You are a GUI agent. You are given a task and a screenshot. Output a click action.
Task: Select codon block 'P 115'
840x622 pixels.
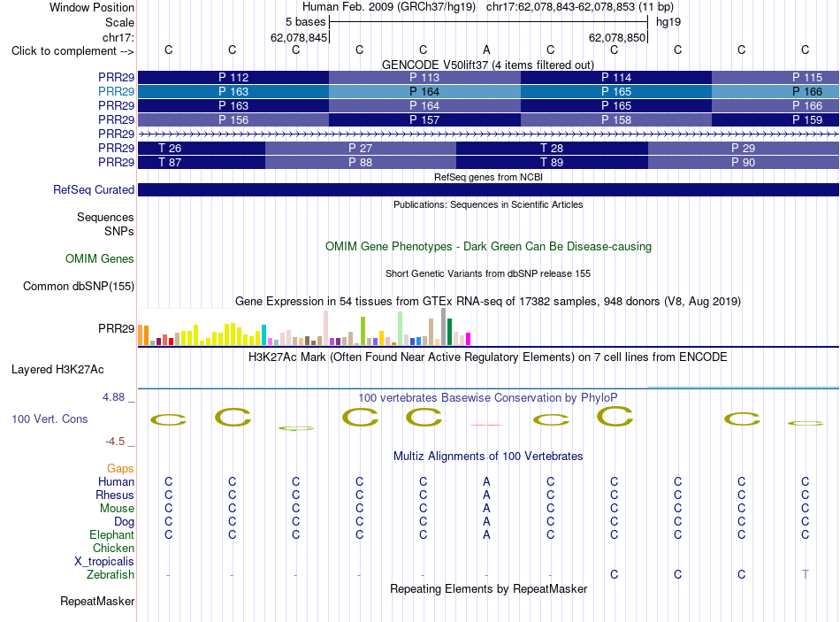coord(775,77)
